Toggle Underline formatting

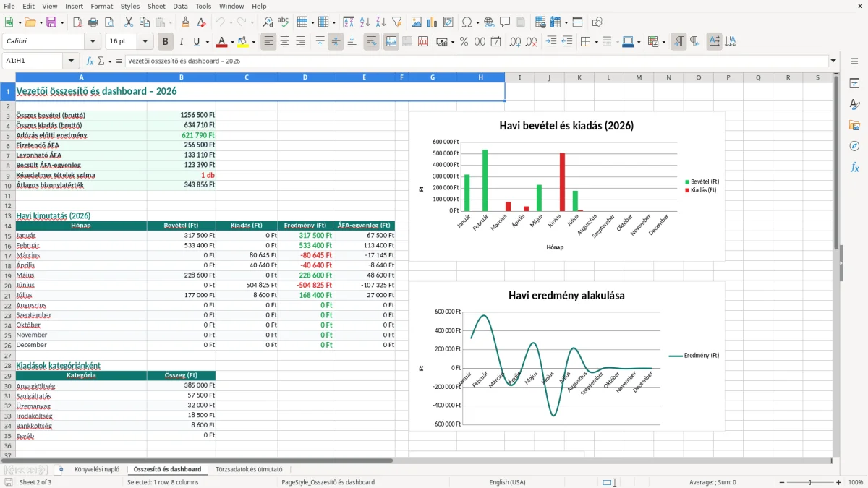click(197, 42)
